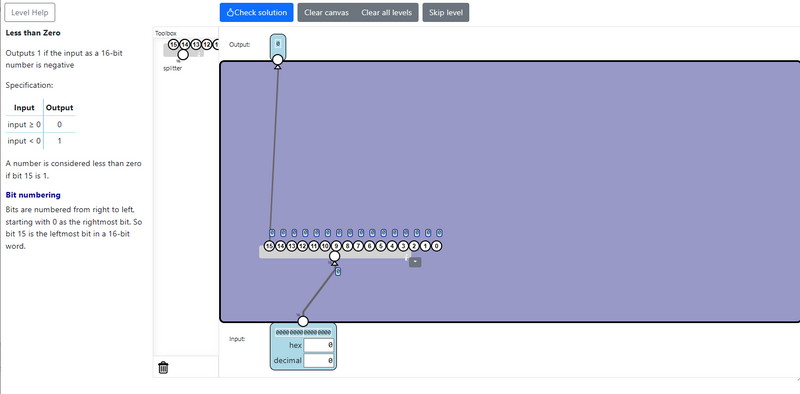
Task: Select bit 14 pin on the canvas splitter
Action: click(280, 246)
